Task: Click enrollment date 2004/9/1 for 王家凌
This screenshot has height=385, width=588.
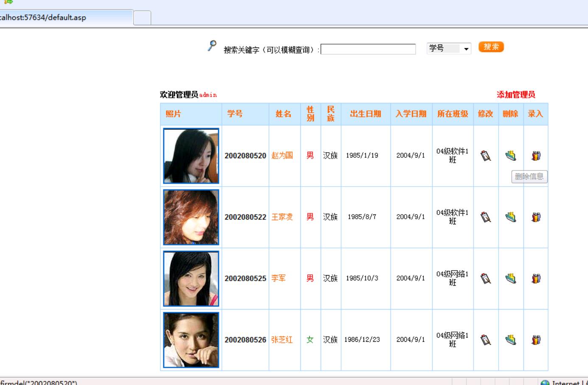Action: point(411,217)
